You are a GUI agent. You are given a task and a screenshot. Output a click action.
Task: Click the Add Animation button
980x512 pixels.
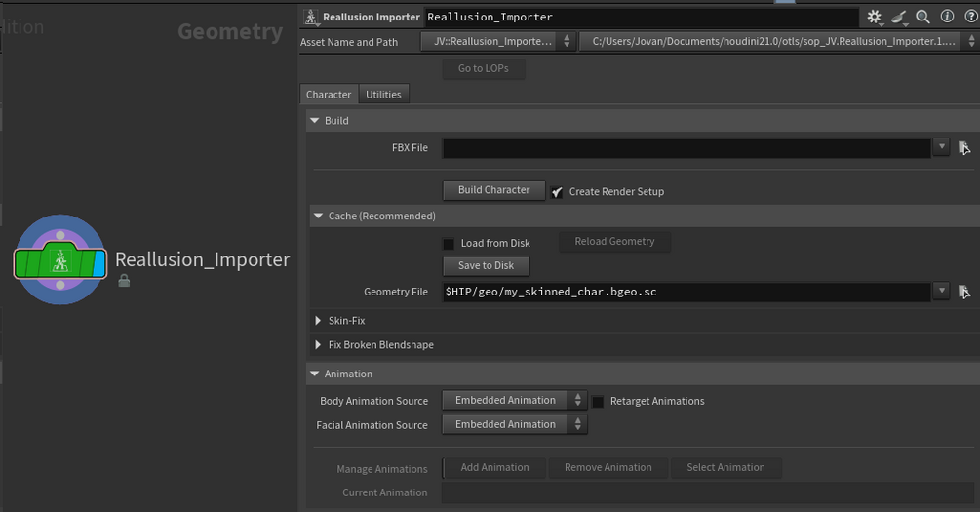pyautogui.click(x=494, y=467)
